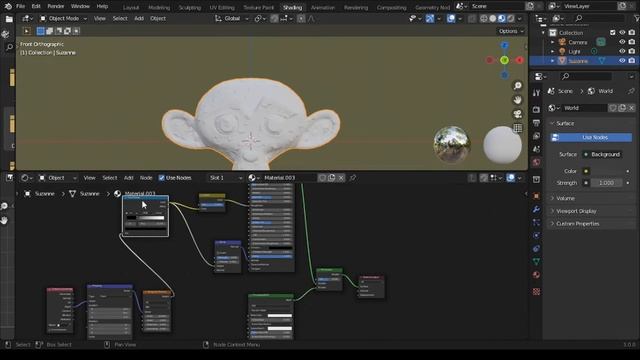Open the Object Mode dropdown
This screenshot has height=360, width=640.
tap(63, 18)
